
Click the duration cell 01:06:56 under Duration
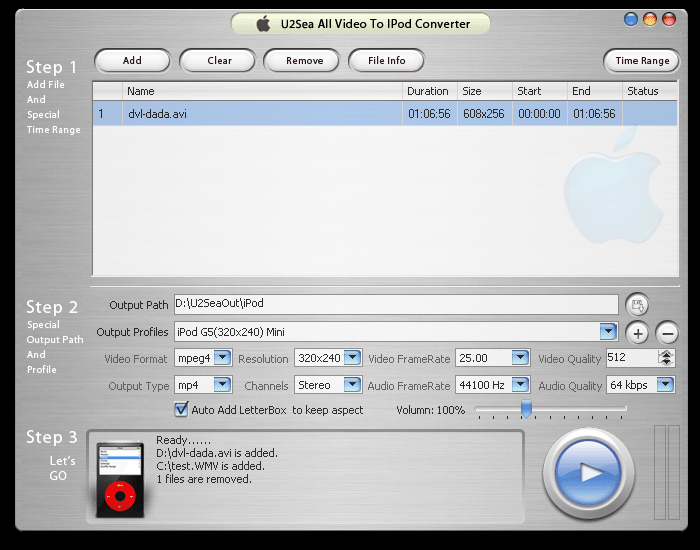429,114
